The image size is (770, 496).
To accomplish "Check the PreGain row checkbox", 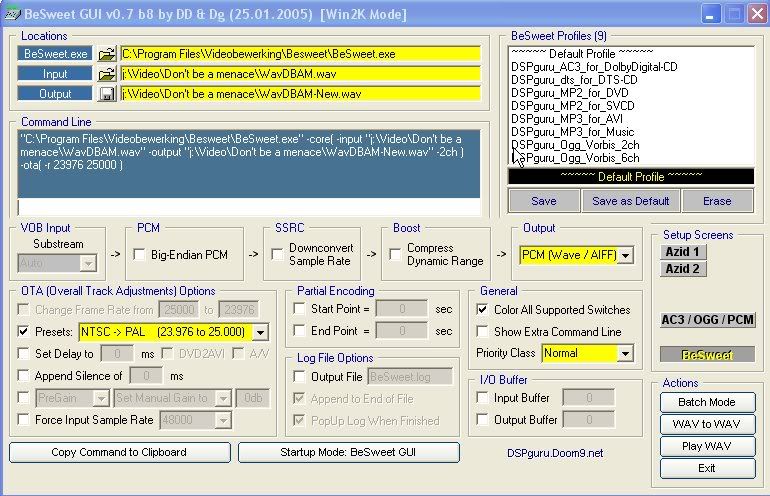I will coord(23,397).
